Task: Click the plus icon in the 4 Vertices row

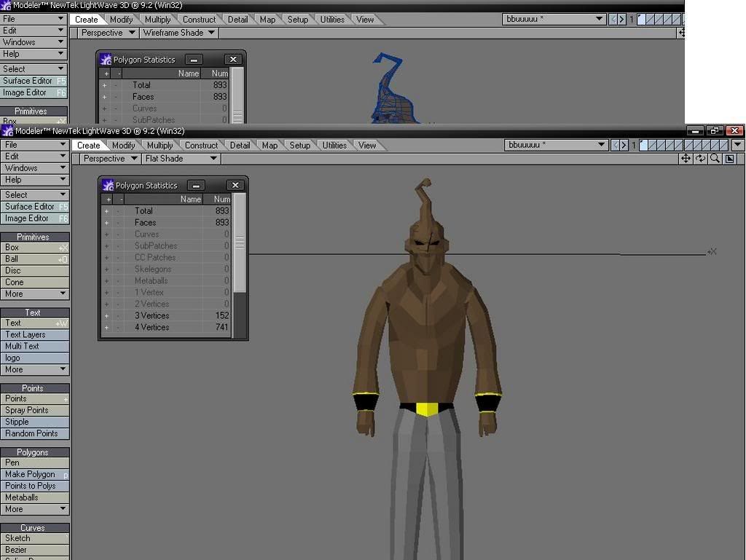Action: pyautogui.click(x=106, y=328)
